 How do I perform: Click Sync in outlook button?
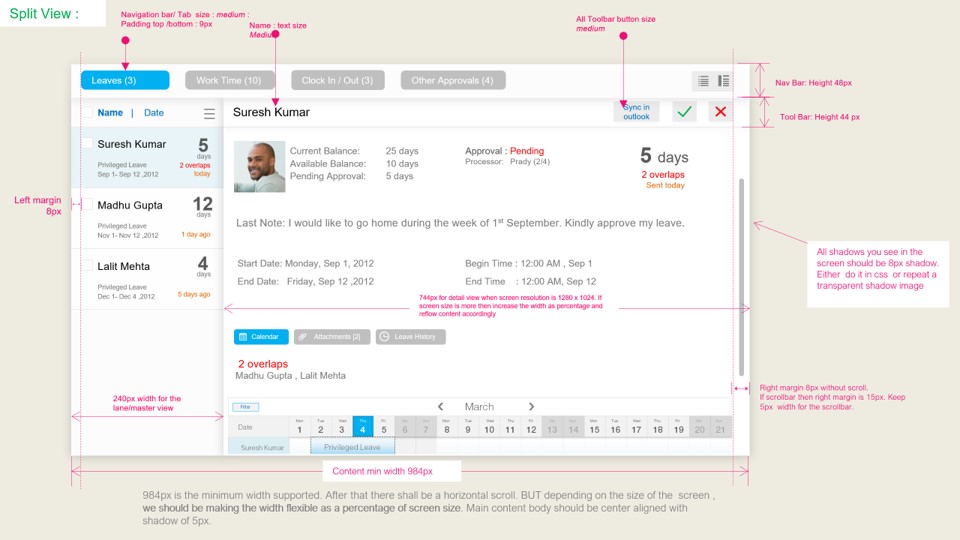click(636, 112)
